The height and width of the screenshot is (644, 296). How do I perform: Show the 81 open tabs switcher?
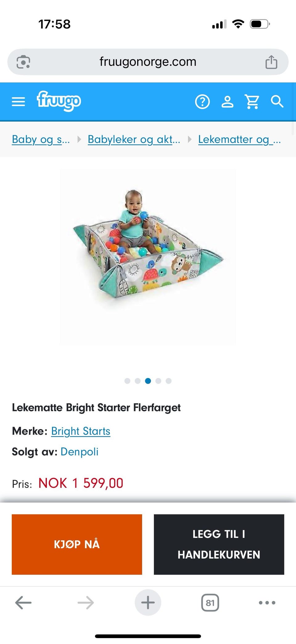[210, 603]
